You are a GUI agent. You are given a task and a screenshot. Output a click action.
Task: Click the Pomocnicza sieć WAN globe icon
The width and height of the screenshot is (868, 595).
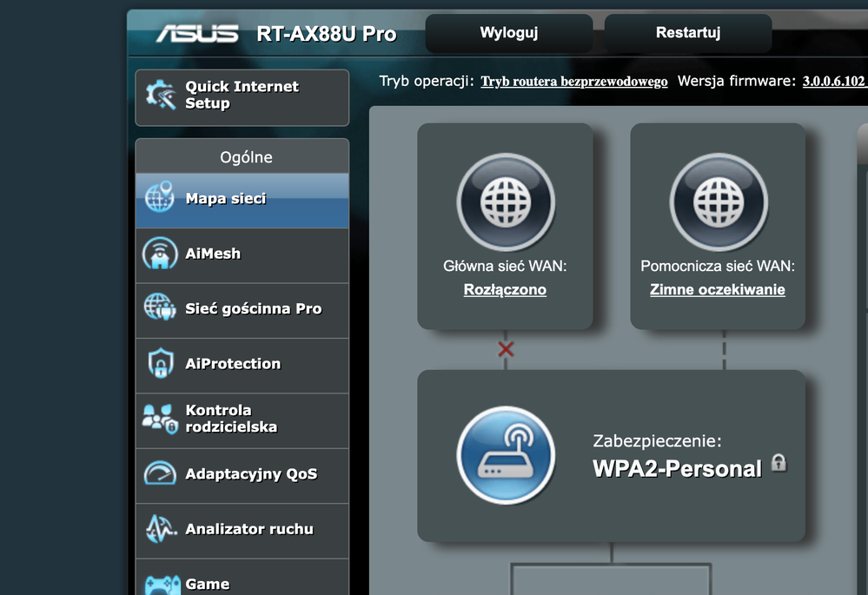pos(718,202)
